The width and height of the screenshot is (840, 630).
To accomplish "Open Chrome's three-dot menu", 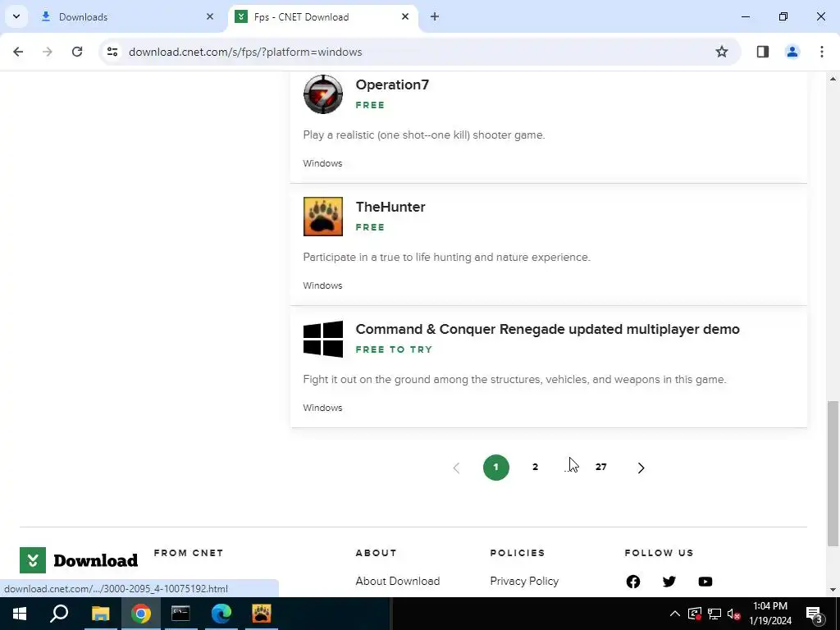I will pyautogui.click(x=822, y=52).
